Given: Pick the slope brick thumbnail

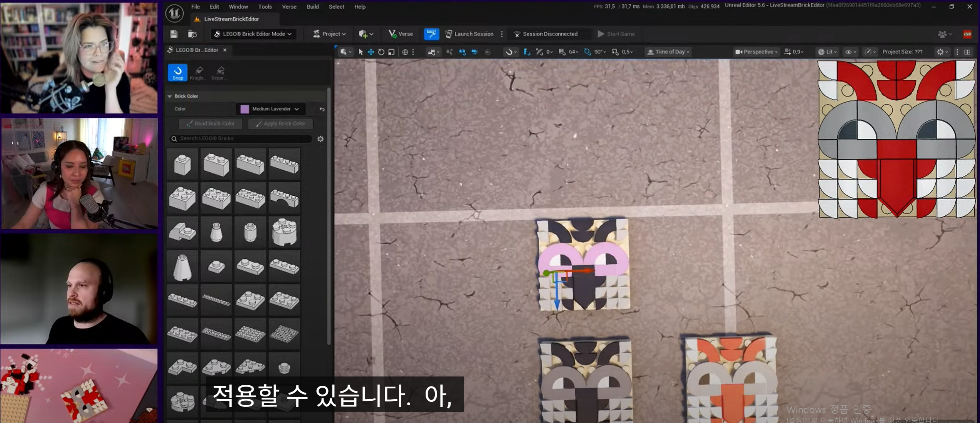Looking at the screenshot, I should tap(182, 232).
